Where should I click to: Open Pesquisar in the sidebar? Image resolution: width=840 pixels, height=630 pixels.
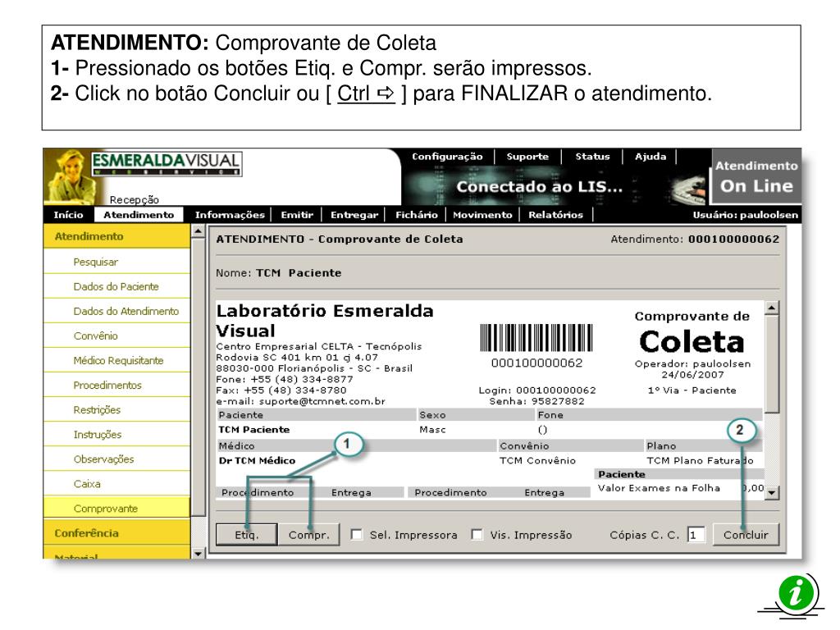pyautogui.click(x=116, y=262)
